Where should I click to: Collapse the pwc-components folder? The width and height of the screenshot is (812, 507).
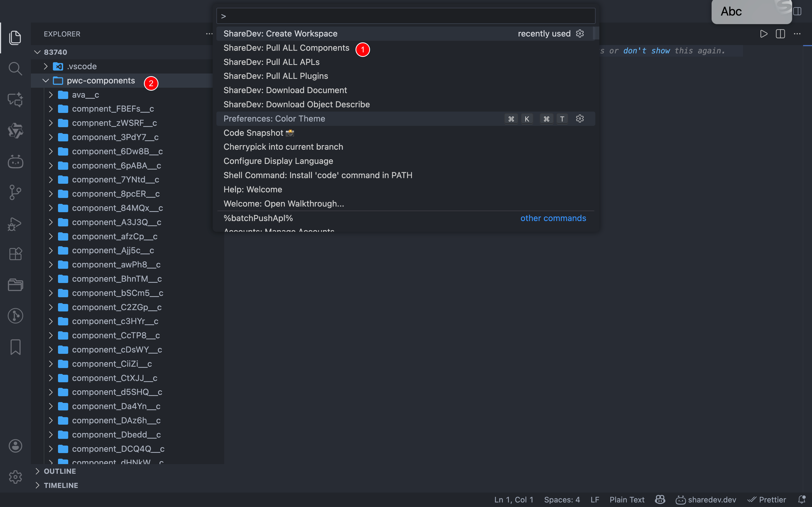[x=46, y=81]
